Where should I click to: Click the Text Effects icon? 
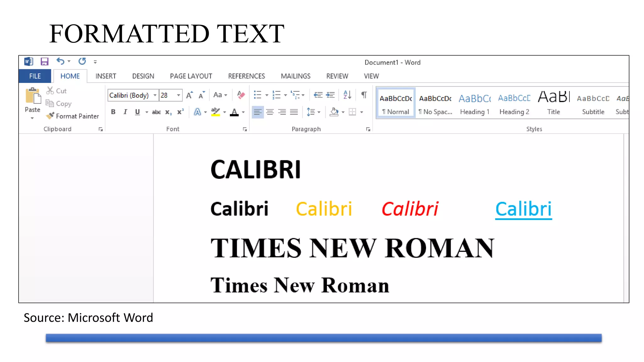pyautogui.click(x=197, y=112)
